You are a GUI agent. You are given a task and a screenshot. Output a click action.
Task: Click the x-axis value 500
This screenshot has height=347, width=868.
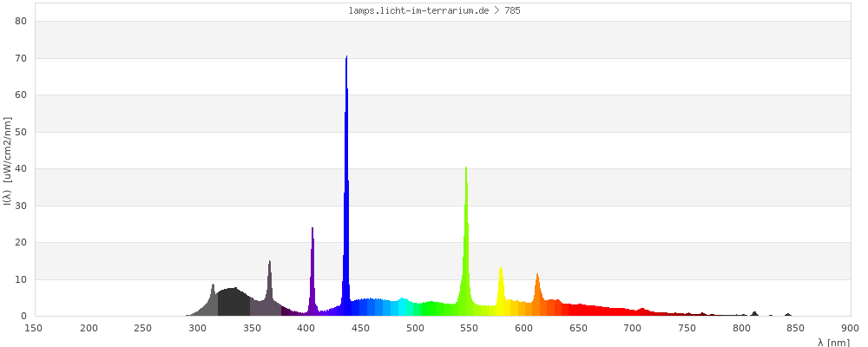(415, 328)
